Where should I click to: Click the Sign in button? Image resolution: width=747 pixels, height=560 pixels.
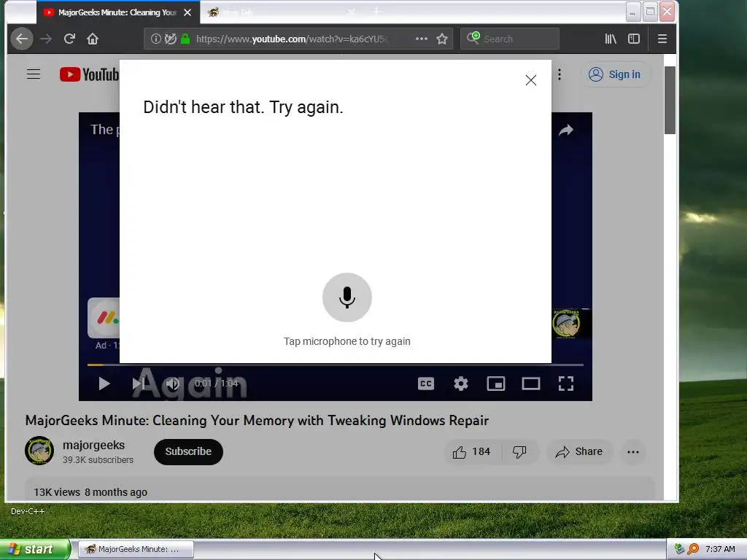614,74
